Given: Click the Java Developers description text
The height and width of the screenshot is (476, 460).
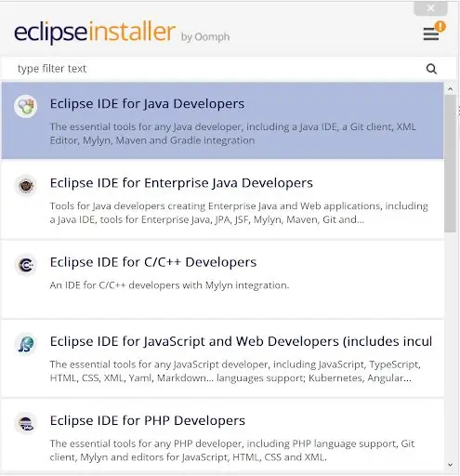Looking at the screenshot, I should coord(233,134).
